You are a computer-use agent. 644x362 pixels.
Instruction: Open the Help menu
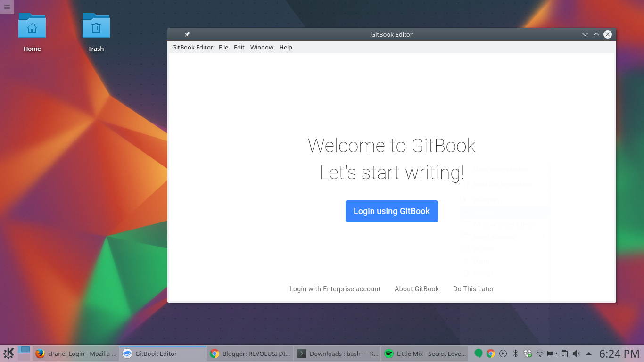tap(286, 47)
